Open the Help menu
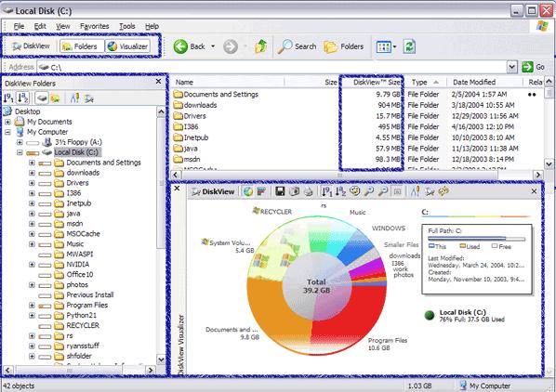This screenshot has height=392, width=556. tap(152, 26)
